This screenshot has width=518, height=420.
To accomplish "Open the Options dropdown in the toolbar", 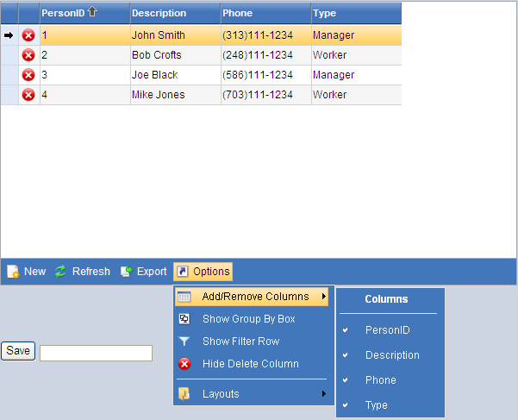I will [203, 272].
